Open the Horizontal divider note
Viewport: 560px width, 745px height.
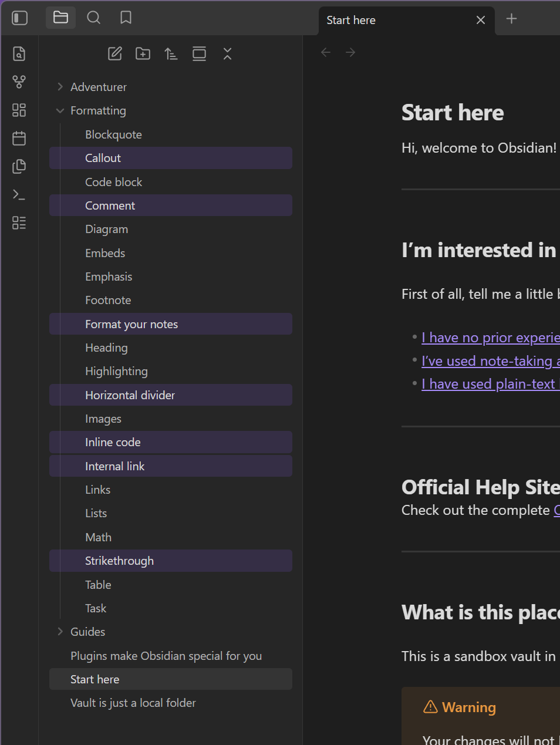(130, 395)
